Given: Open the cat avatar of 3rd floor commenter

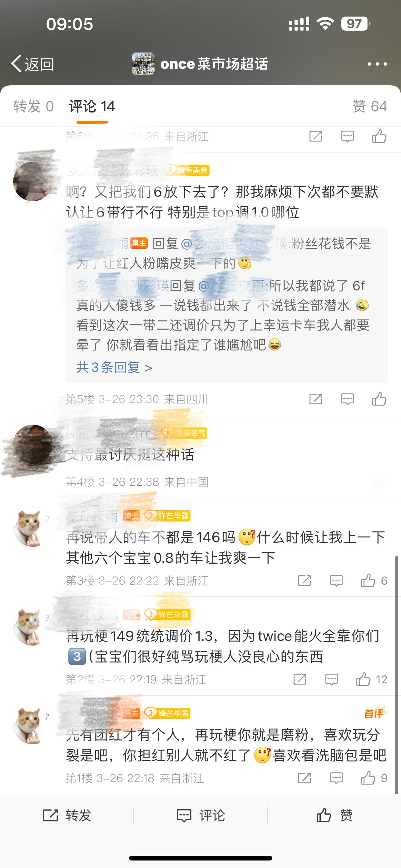Looking at the screenshot, I should point(33,527).
